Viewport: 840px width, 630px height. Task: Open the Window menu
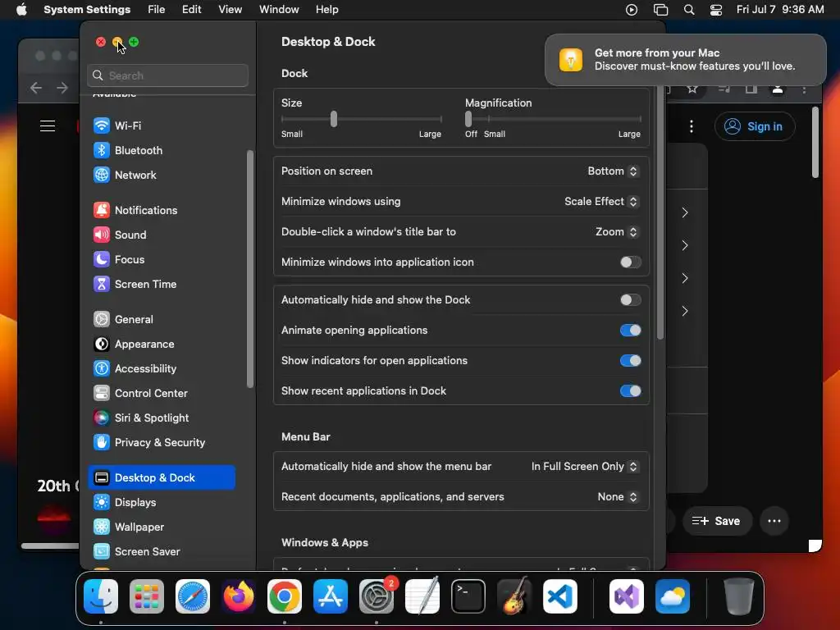point(279,10)
